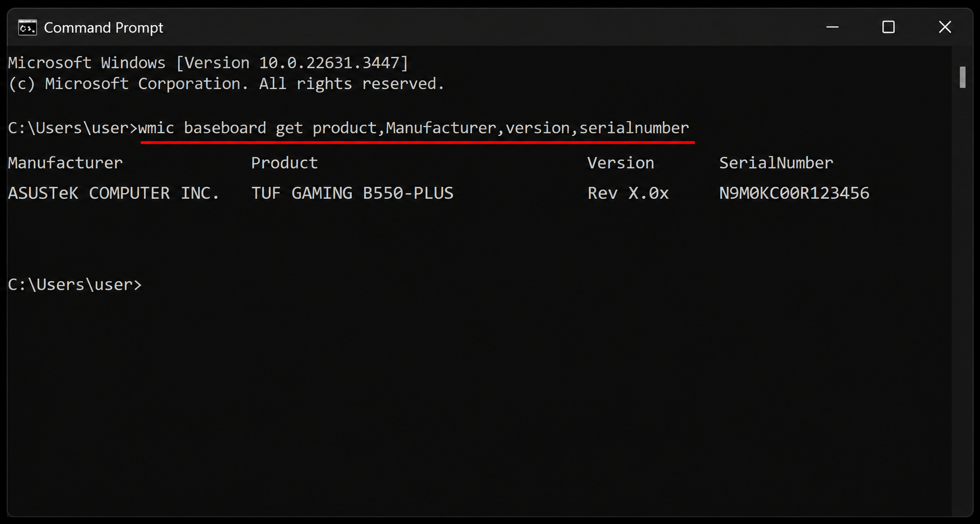This screenshot has width=980, height=524.
Task: Minimize the Command Prompt window
Action: tap(833, 27)
